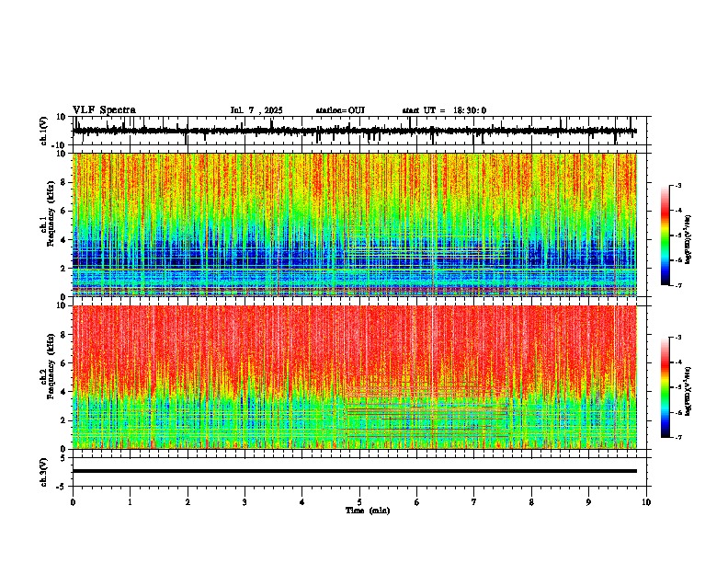Screen dimensions: 728x563
Task: Click the time axis tick label "5"
Action: (x=359, y=502)
